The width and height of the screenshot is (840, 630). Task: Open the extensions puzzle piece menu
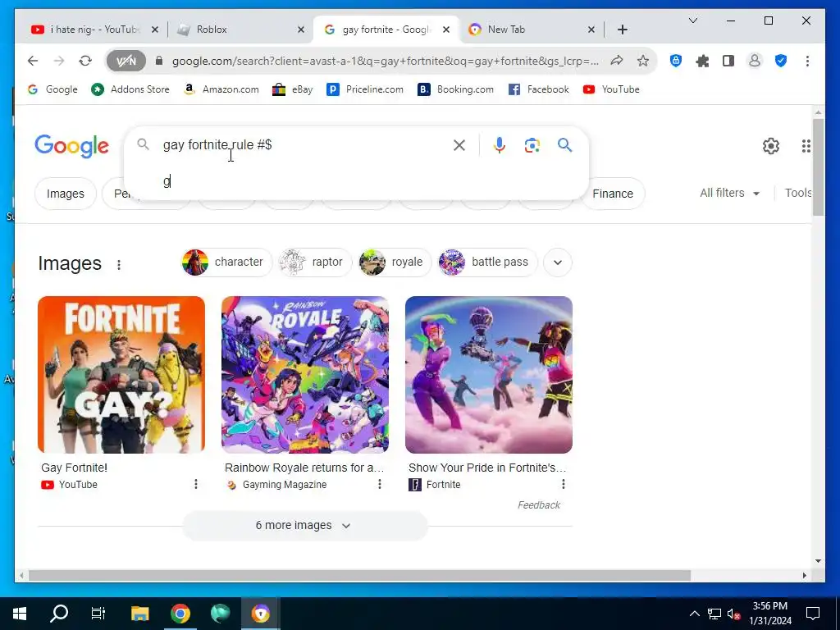pos(702,61)
